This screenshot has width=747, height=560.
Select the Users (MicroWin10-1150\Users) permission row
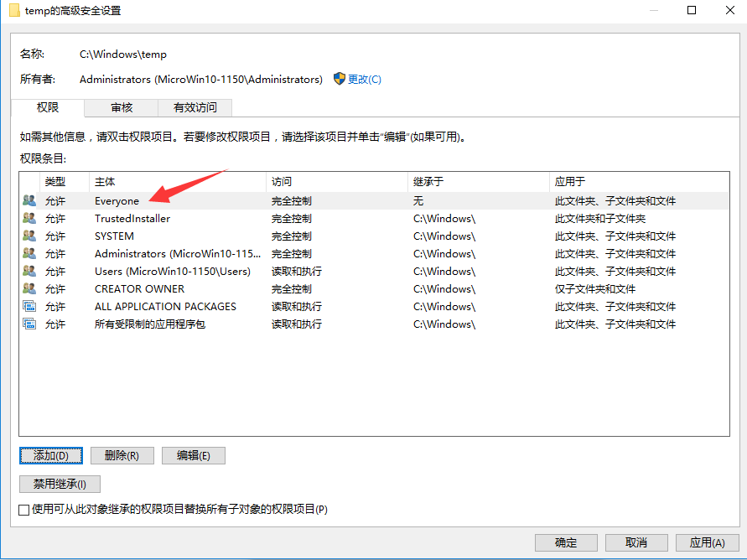pos(168,271)
